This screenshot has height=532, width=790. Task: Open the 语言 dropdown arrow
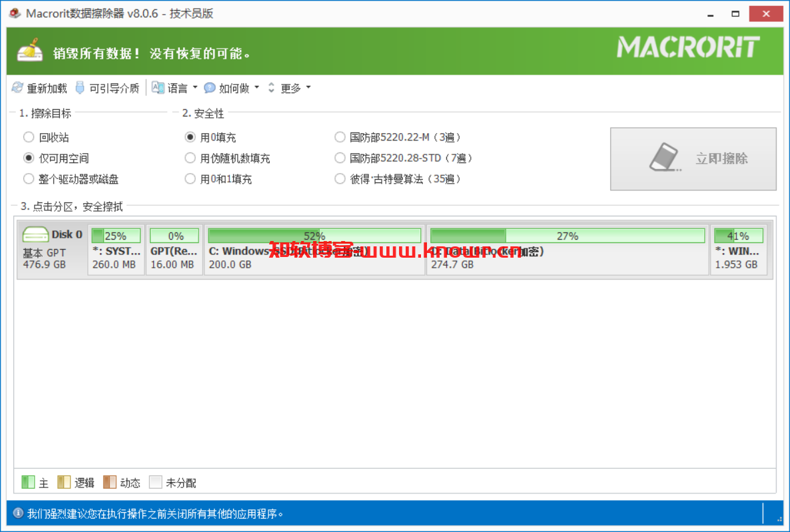coord(195,88)
